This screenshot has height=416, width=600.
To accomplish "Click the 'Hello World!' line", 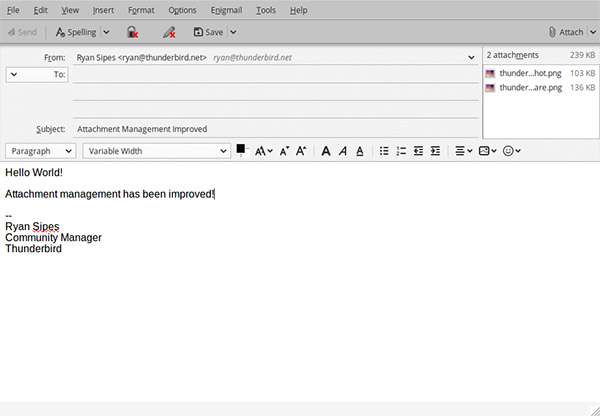I will pos(34,173).
